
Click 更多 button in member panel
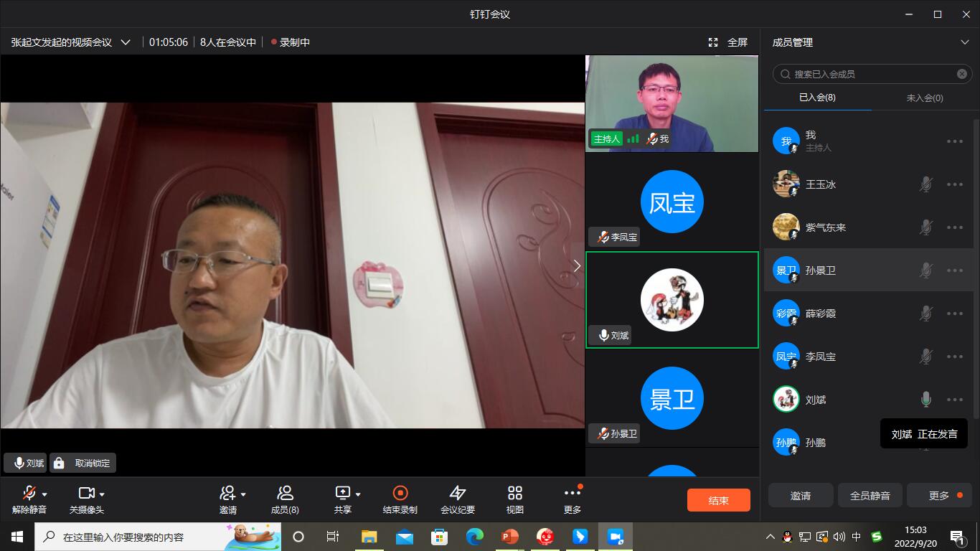(940, 495)
